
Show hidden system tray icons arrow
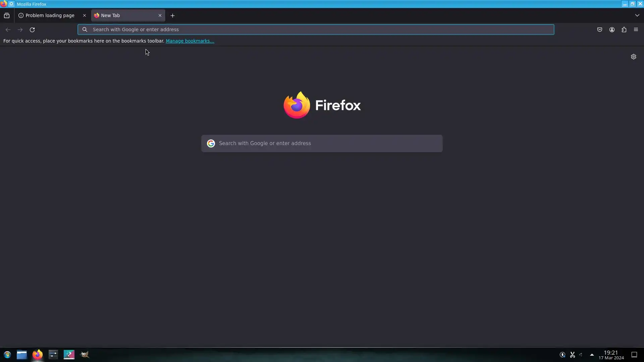(592, 355)
